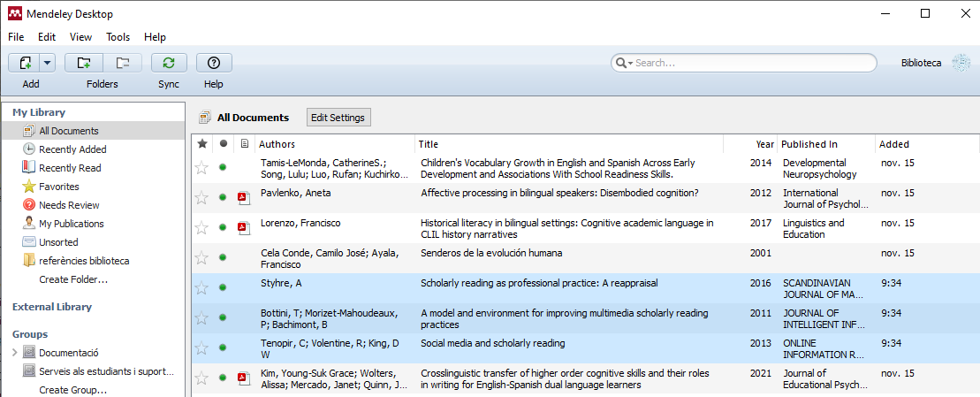Click the create new folder icon

click(x=84, y=63)
